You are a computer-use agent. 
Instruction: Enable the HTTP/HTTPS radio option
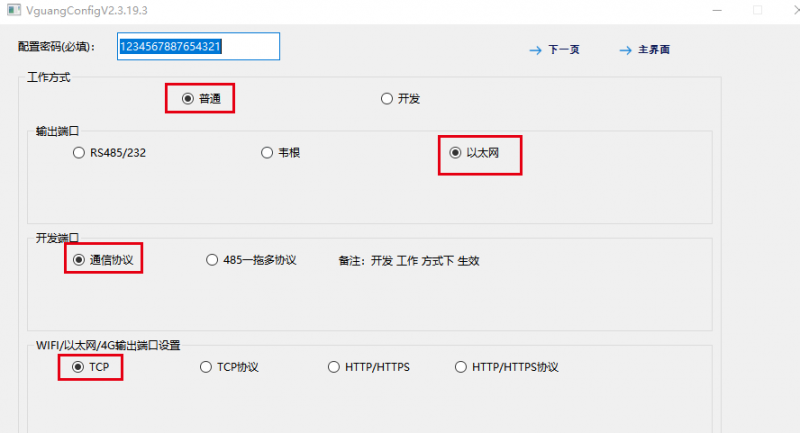pyautogui.click(x=335, y=367)
